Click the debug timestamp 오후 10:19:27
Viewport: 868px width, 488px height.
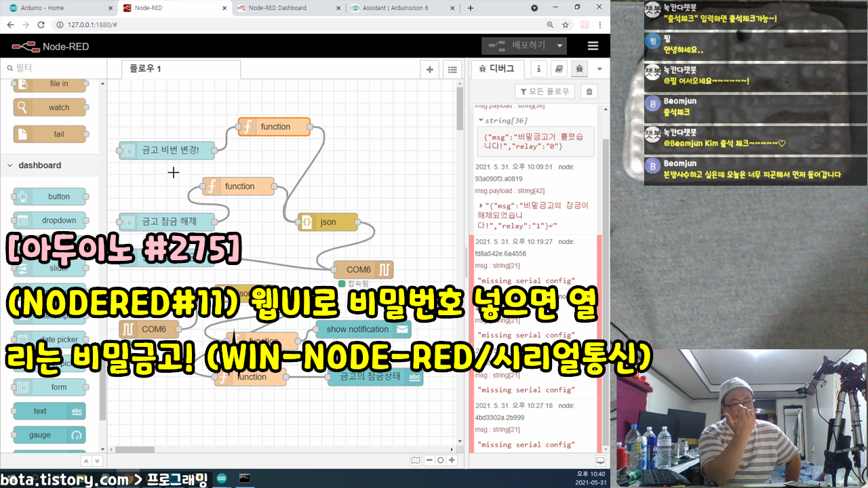click(515, 242)
